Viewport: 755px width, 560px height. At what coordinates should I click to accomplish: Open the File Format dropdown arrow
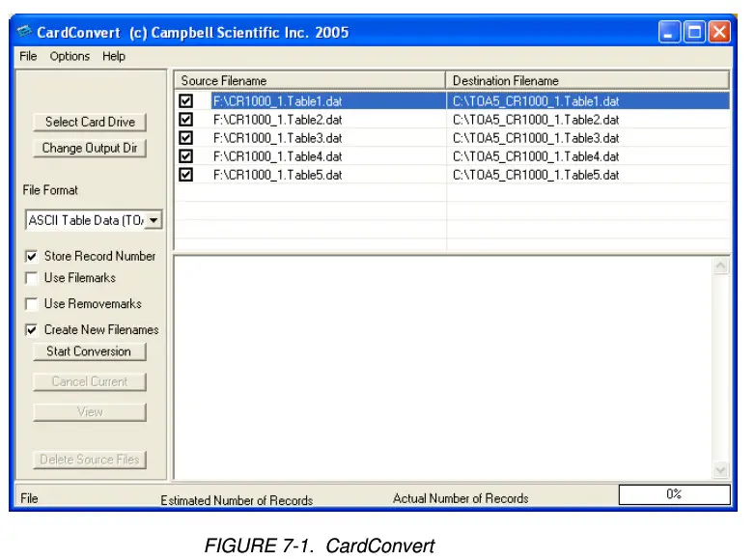[154, 220]
